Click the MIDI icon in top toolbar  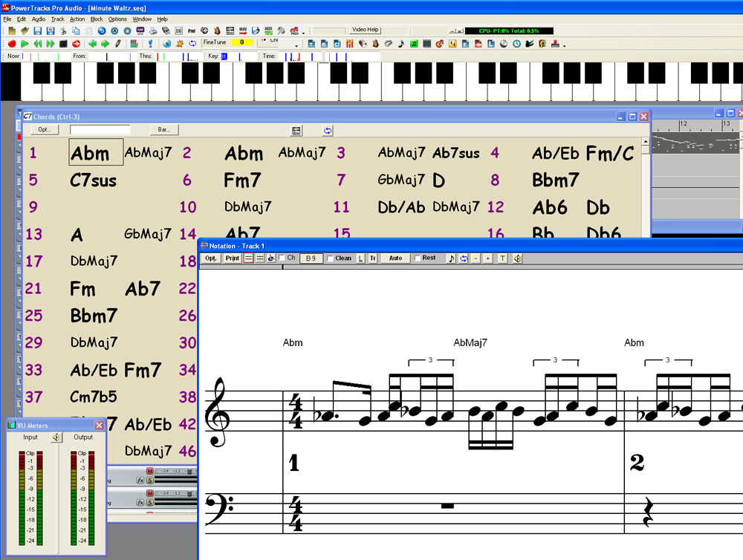(268, 30)
